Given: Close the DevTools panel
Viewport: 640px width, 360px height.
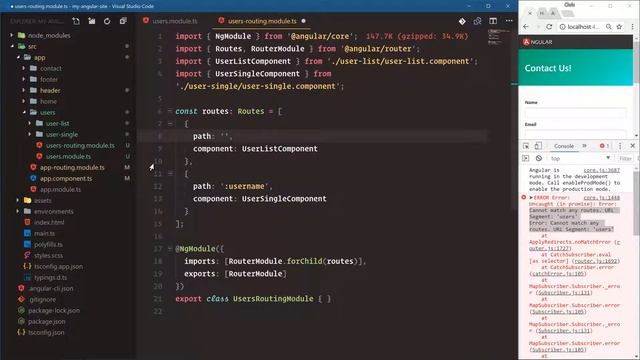Looking at the screenshot, I should 633,146.
